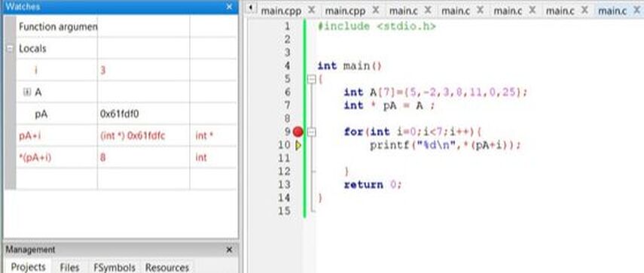Switch to the first main.cpp tab
Image resolution: width=644 pixels, height=273 pixels.
[x=281, y=11]
